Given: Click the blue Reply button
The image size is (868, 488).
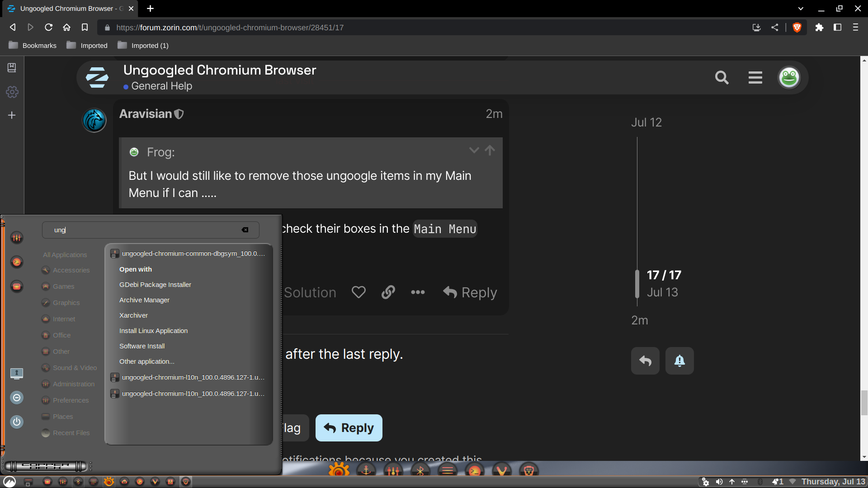Looking at the screenshot, I should (349, 428).
